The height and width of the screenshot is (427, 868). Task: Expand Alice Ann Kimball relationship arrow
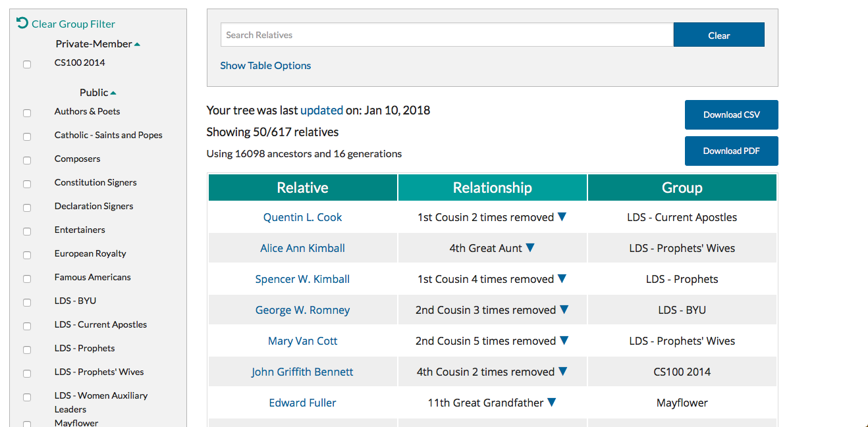530,248
